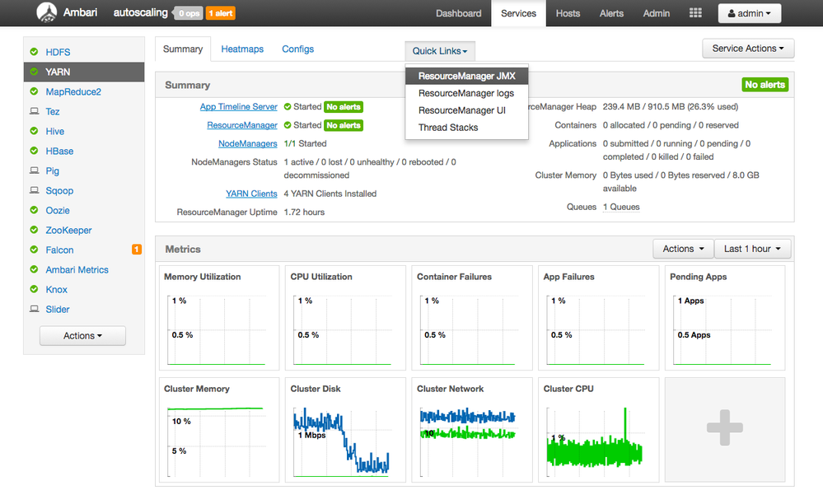Select ResourceManager UI from Quick Links

point(461,110)
